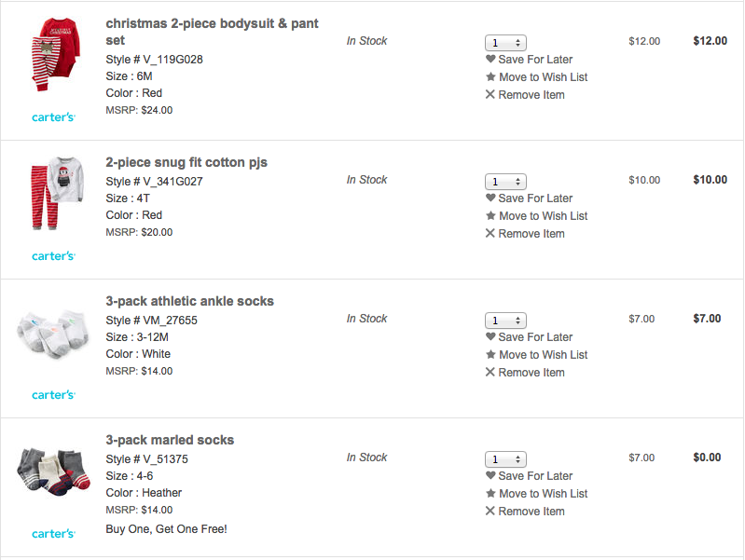Click X icon to remove marled socks
The width and height of the screenshot is (745, 560).
[490, 512]
